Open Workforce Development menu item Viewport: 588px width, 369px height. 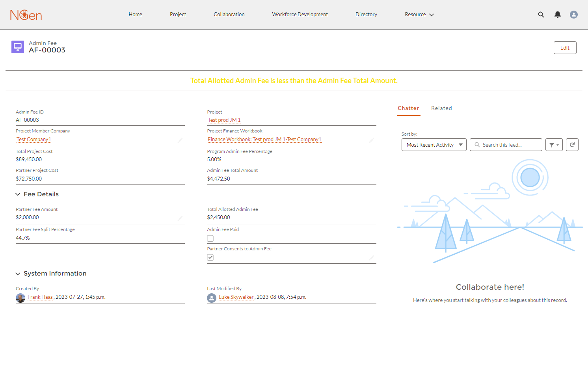click(x=300, y=15)
